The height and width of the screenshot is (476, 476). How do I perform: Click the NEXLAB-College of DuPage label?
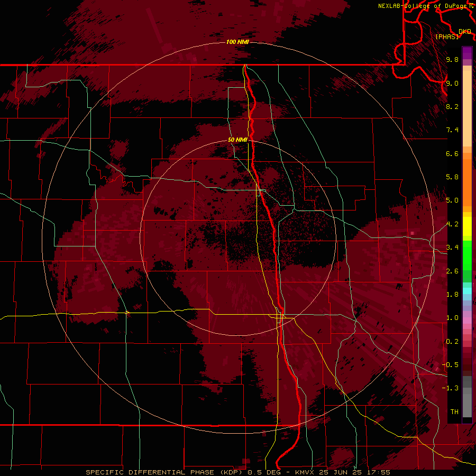tap(422, 6)
